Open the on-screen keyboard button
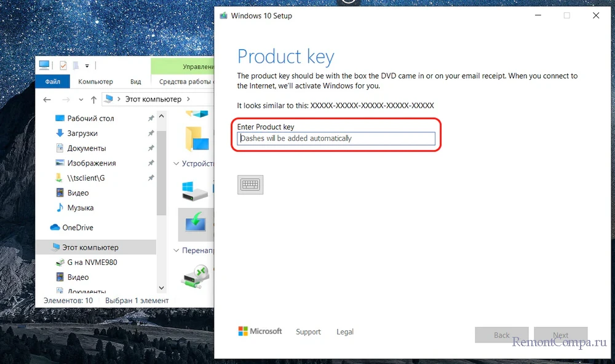The width and height of the screenshot is (615, 364). coord(250,184)
